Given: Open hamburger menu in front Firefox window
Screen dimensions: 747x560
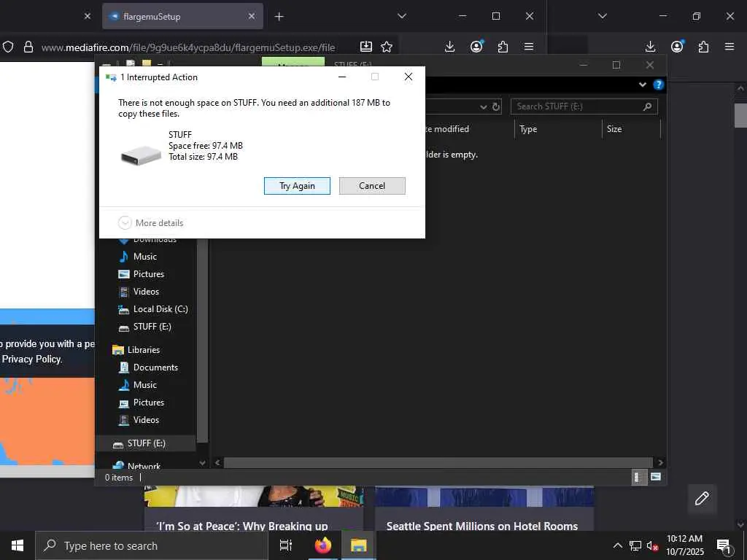Looking at the screenshot, I should [x=528, y=47].
